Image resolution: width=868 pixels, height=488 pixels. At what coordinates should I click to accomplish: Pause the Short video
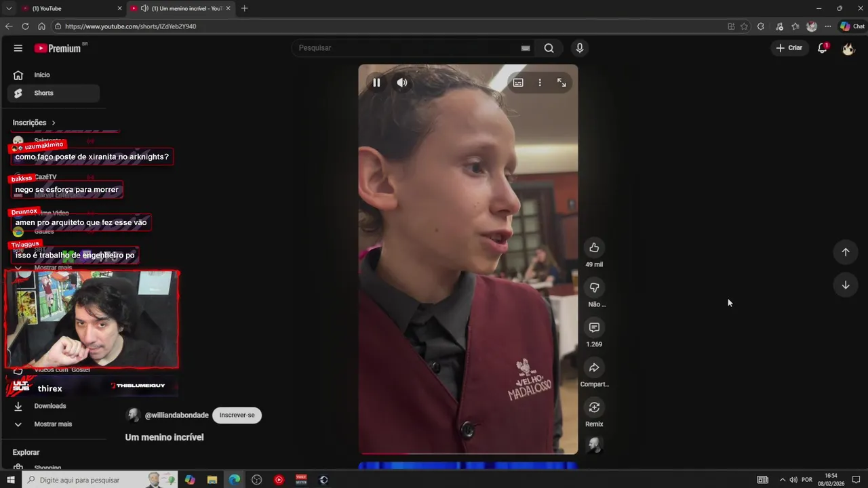[x=376, y=83]
